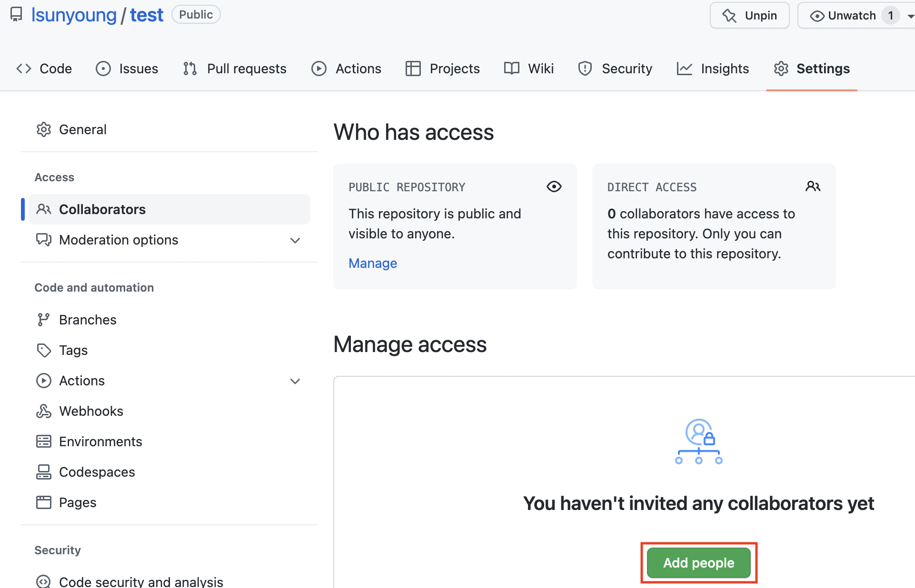Expand Moderation options chevron
The image size is (915, 588).
click(x=295, y=240)
